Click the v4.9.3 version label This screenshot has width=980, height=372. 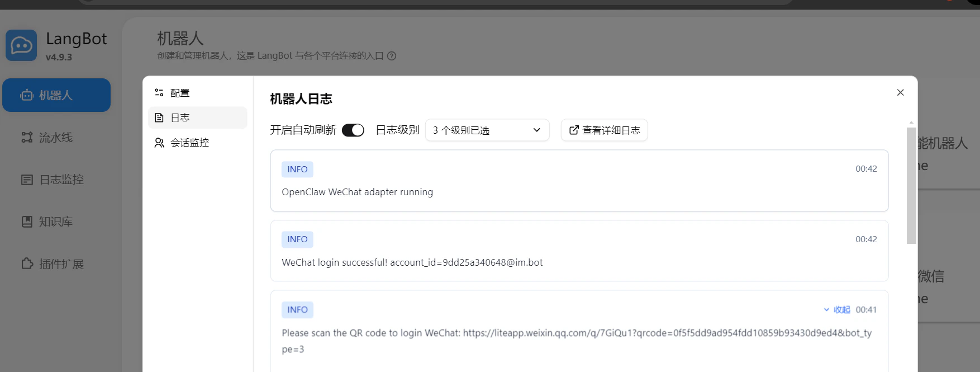click(59, 57)
